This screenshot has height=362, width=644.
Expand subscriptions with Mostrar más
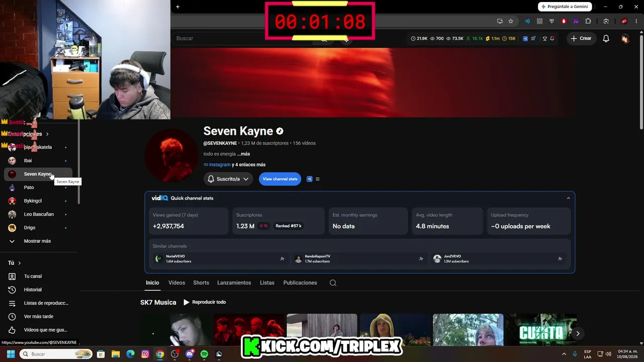[37, 241]
